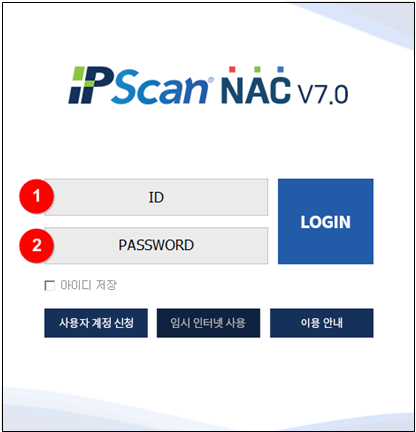Click the dark blue IP logo letters

[91, 85]
